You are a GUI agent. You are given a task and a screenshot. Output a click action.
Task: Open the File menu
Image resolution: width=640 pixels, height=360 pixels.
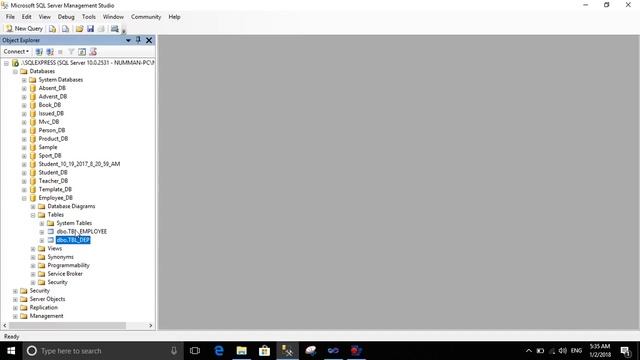pos(10,17)
